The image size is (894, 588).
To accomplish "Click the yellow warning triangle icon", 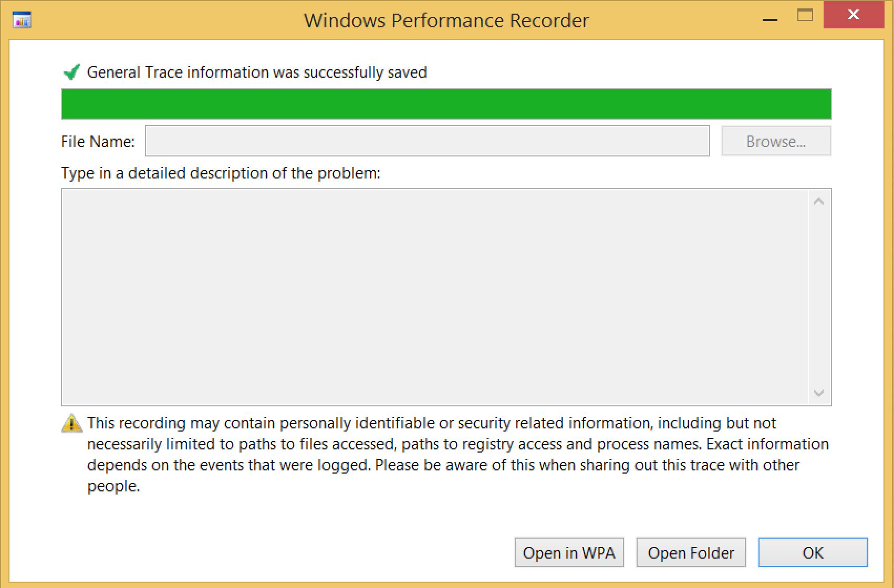I will (71, 423).
